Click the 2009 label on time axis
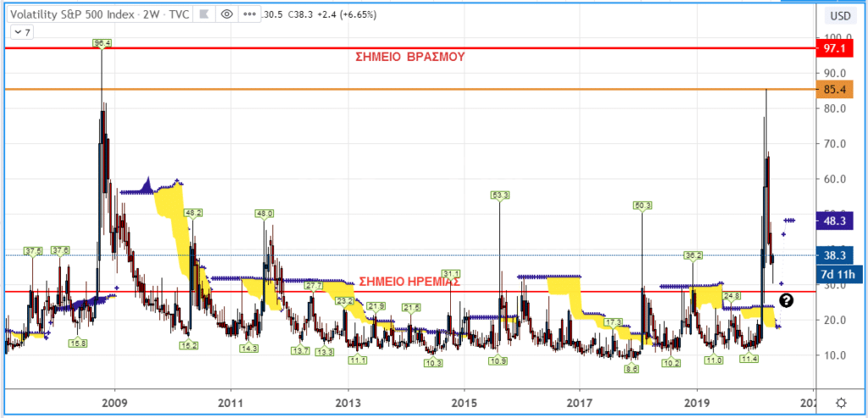 [x=115, y=402]
